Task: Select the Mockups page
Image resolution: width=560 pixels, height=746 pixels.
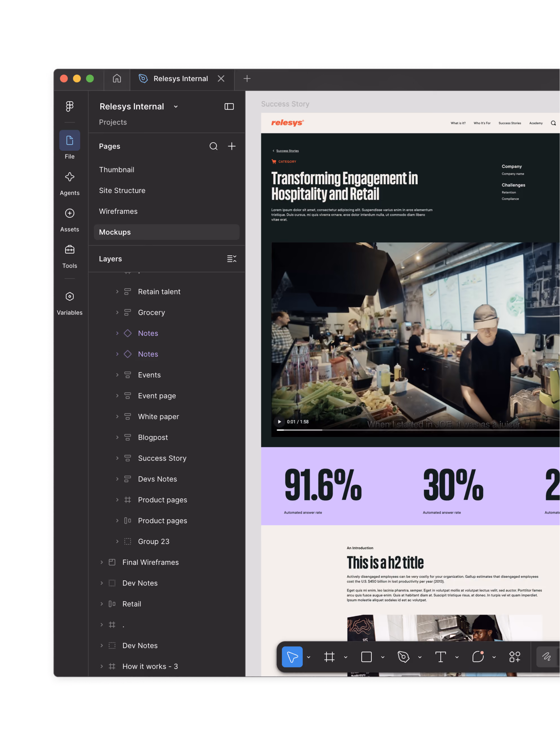Action: click(167, 232)
